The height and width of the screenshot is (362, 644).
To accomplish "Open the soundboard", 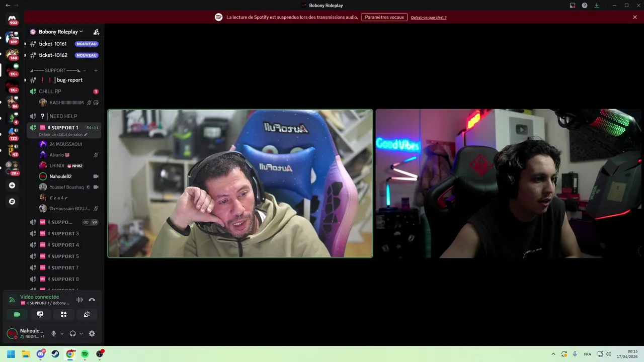I will coord(87,314).
